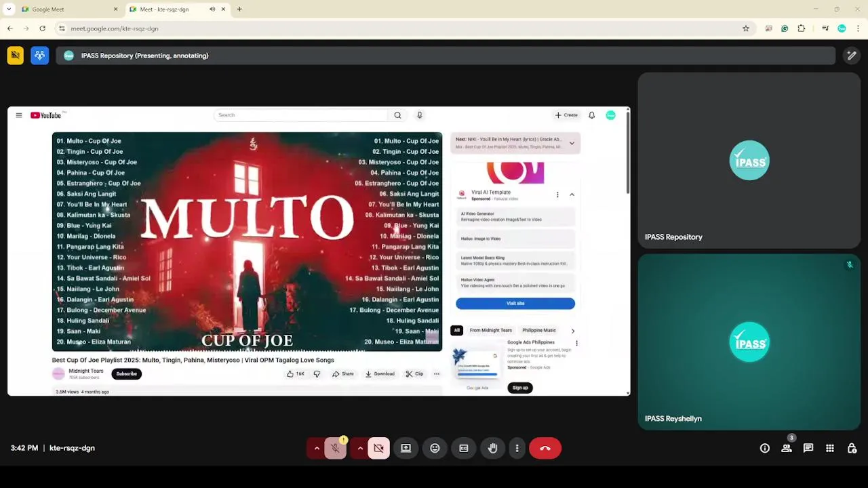868x488 pixels.
Task: Click YouTube voice search microphone
Action: click(420, 115)
